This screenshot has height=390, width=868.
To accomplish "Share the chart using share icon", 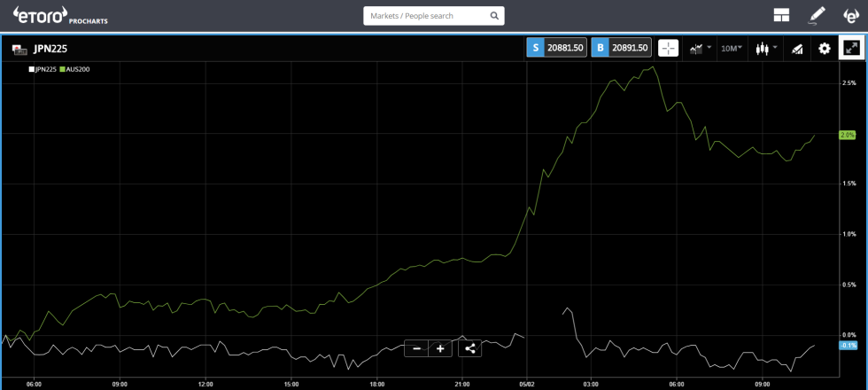I will coord(469,348).
